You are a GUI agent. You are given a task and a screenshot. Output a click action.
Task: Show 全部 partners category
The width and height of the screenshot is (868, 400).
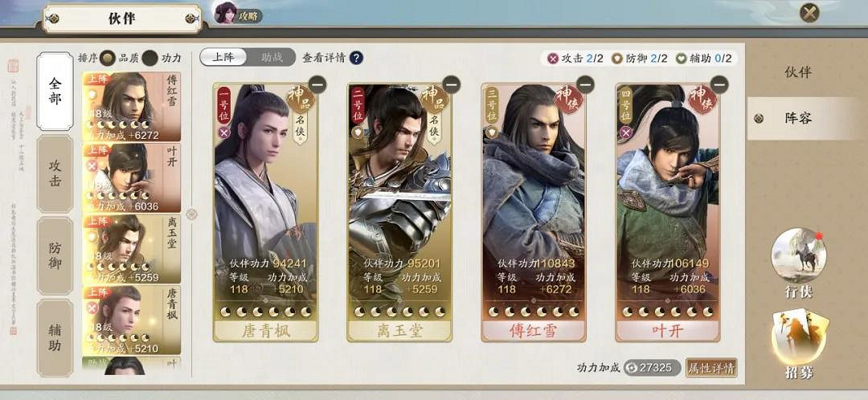(x=55, y=92)
